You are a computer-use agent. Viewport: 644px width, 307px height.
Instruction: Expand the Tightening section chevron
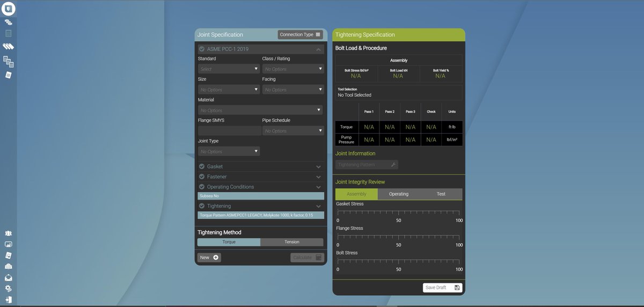click(x=318, y=206)
